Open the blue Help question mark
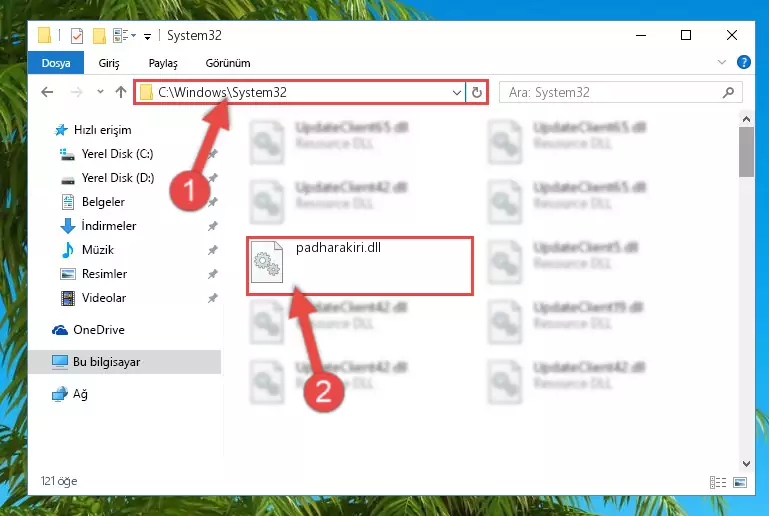Image resolution: width=769 pixels, height=516 pixels. coord(743,62)
